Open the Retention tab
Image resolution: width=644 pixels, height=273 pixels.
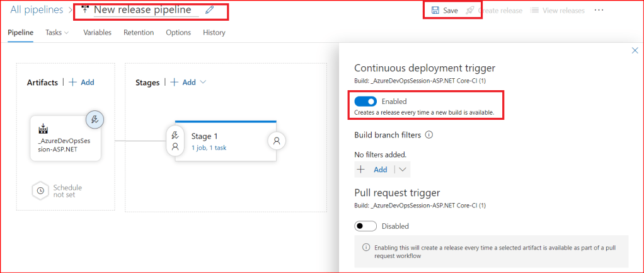point(139,33)
